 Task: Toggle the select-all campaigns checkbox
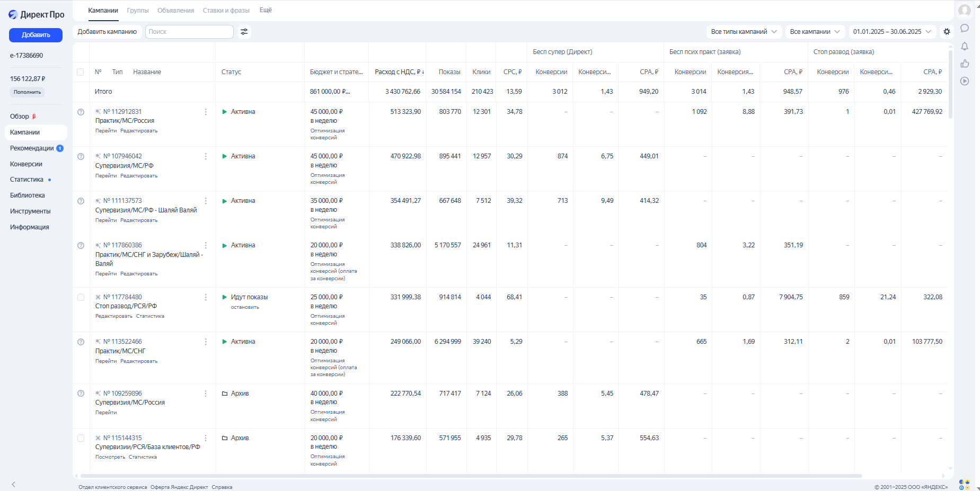click(81, 72)
